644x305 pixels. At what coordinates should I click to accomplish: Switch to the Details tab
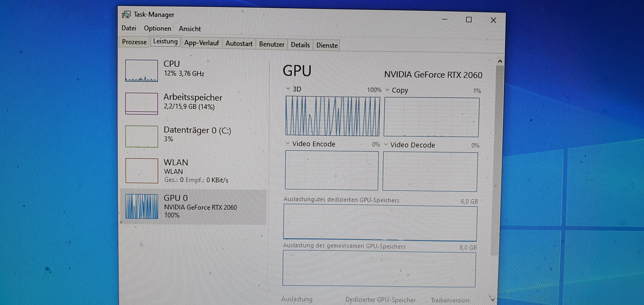pos(300,45)
